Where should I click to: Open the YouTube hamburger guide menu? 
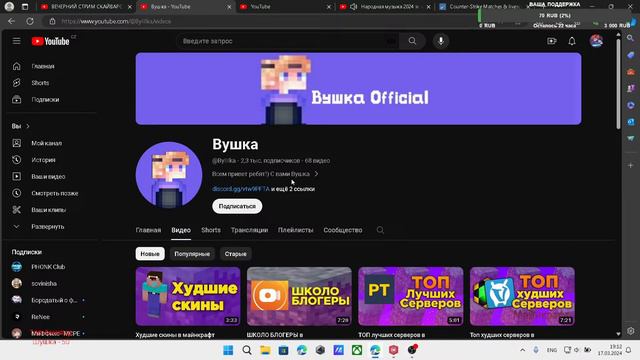point(16,41)
